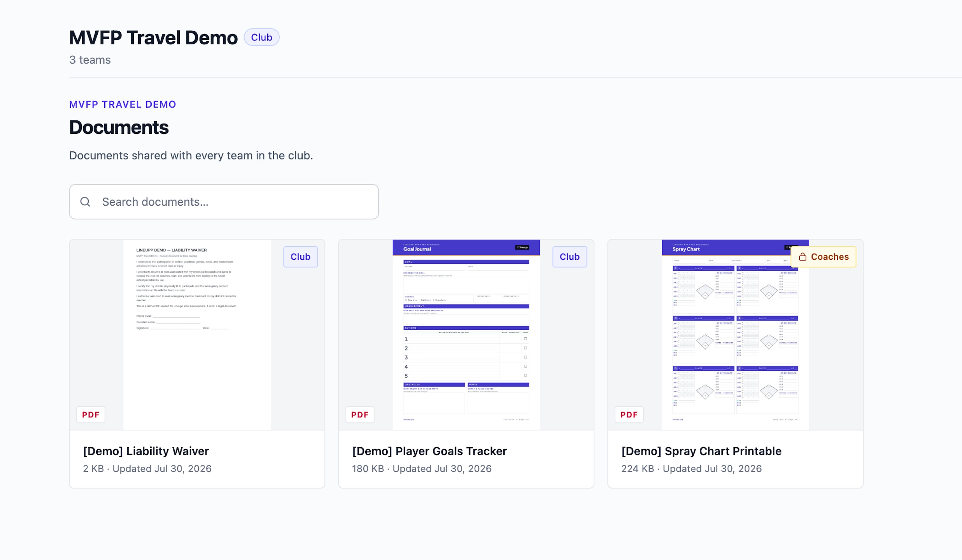Click the search magnifier icon
Image resolution: width=962 pixels, height=560 pixels.
coord(85,201)
